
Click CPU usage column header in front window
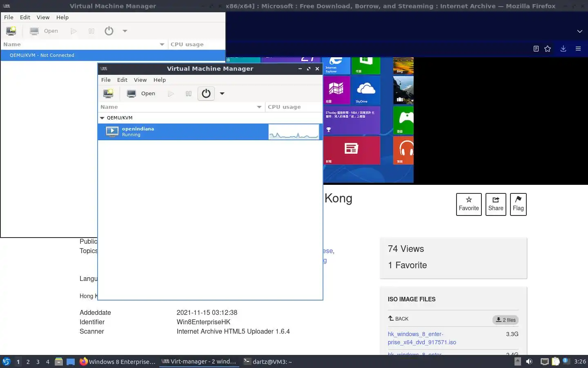(x=294, y=107)
